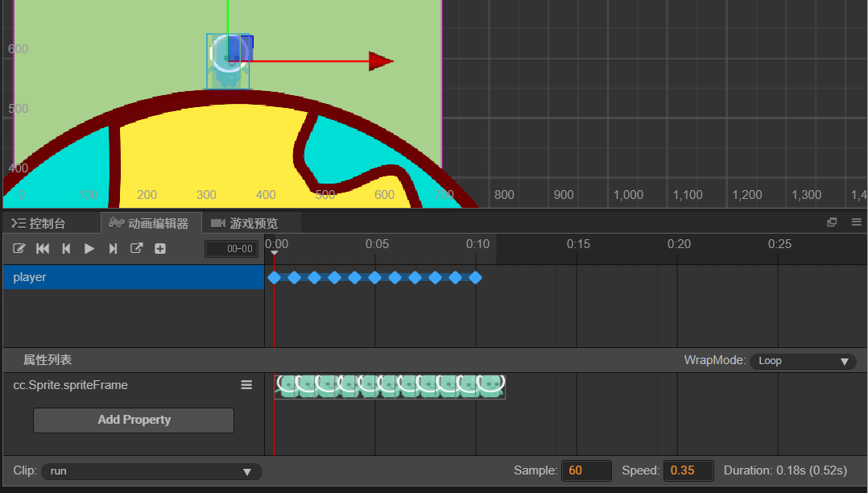The image size is (868, 493).
Task: Click the 0:25 timeline ruler mark
Action: 779,244
